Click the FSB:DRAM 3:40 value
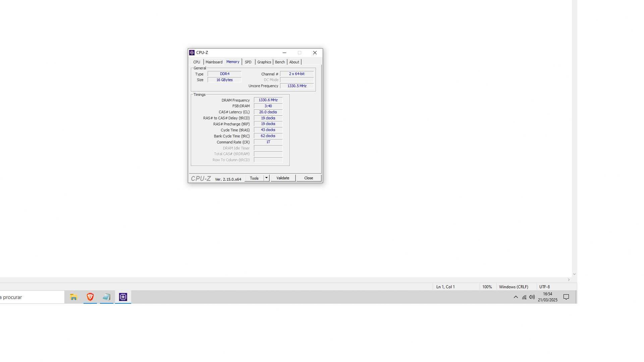Image resolution: width=644 pixels, height=362 pixels. coord(268,106)
